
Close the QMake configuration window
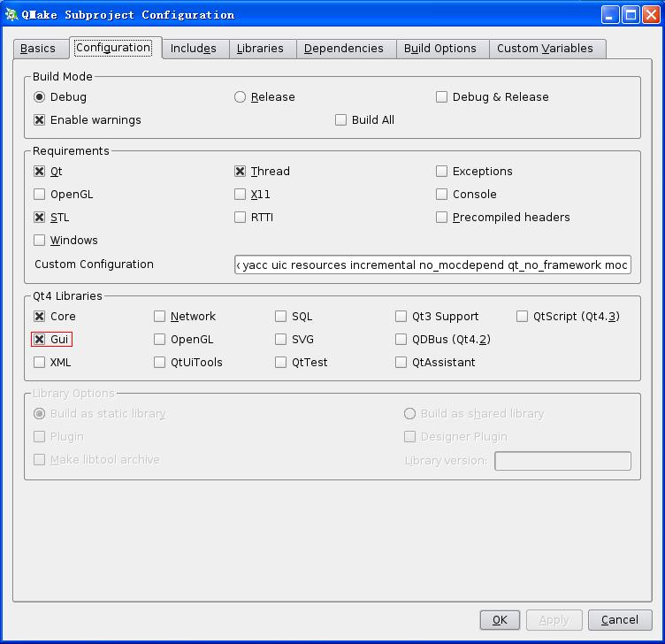(x=651, y=15)
